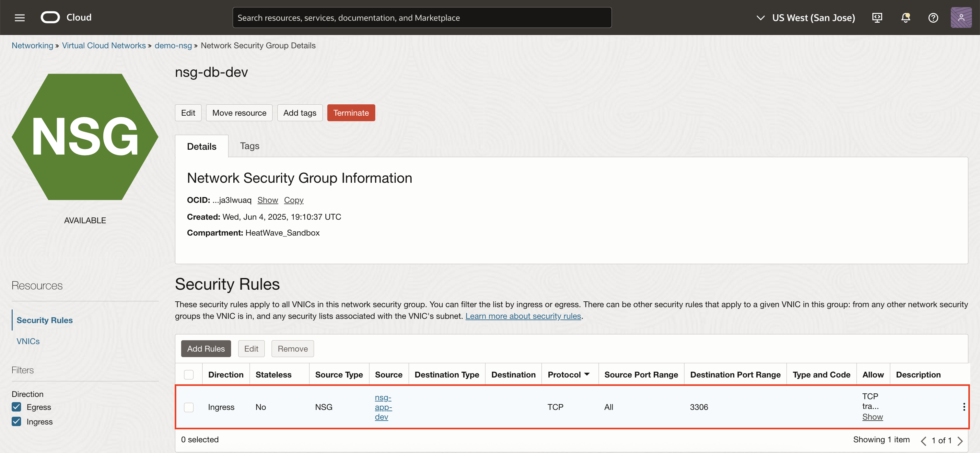Open the Cloud Shell developer tools icon
The width and height of the screenshot is (980, 453).
point(877,17)
